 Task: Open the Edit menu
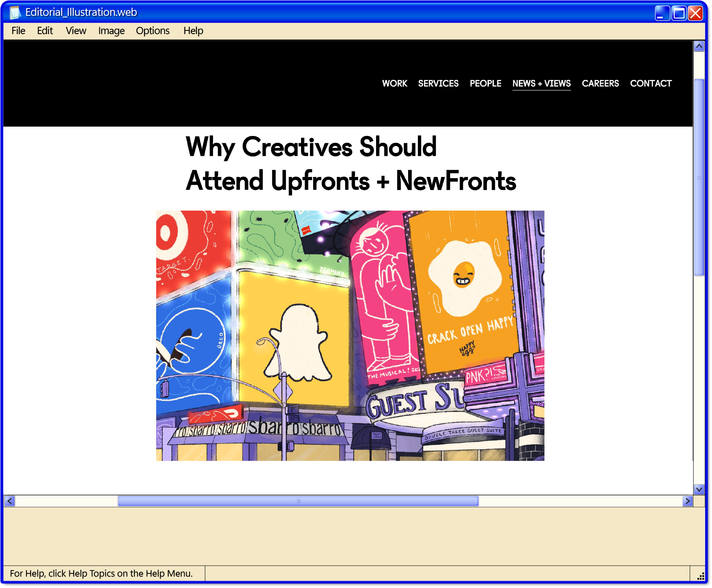pos(45,31)
